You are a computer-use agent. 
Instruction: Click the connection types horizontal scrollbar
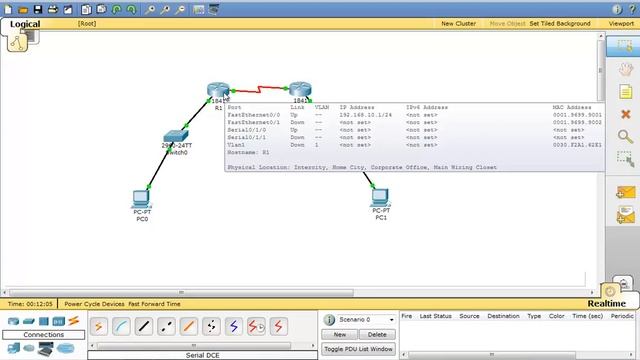pos(194,346)
